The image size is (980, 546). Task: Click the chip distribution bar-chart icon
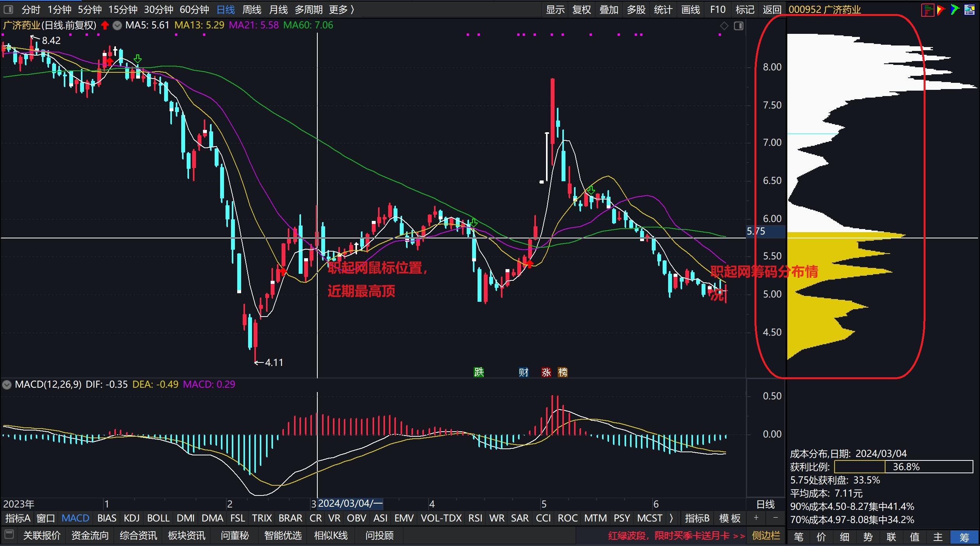(x=927, y=10)
